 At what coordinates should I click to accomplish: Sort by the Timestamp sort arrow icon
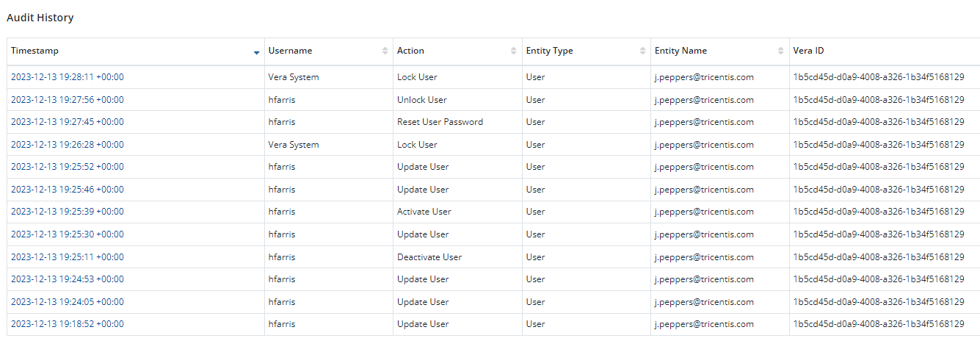[x=256, y=52]
